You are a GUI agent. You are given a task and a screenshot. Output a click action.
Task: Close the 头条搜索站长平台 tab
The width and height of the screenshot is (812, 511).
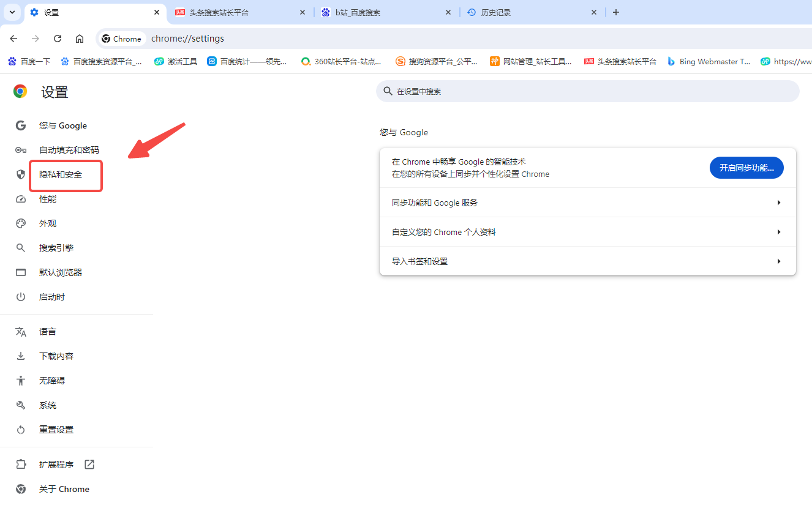[303, 12]
